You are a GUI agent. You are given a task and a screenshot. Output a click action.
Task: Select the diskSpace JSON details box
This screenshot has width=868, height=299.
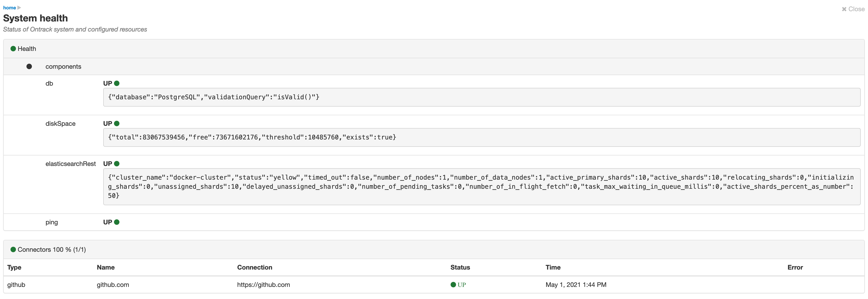click(x=481, y=137)
